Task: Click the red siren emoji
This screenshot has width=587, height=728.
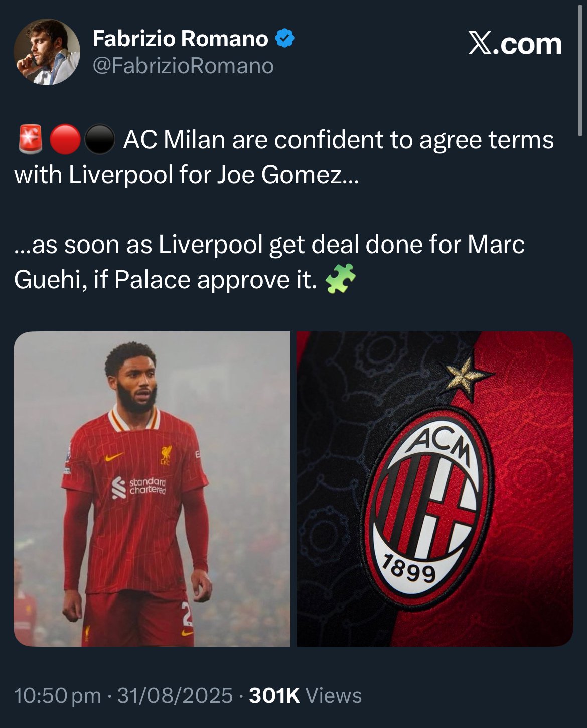Action: coord(30,139)
